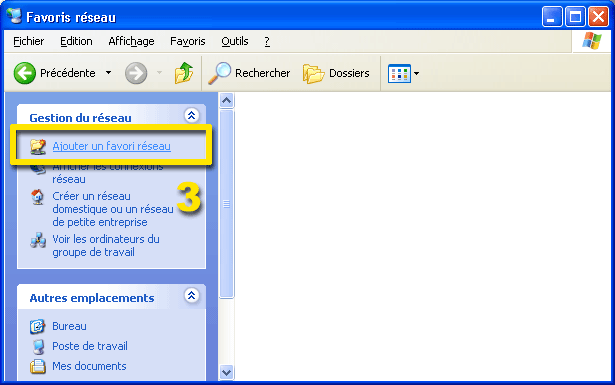Click the home network house icon
The image size is (615, 385).
point(38,197)
